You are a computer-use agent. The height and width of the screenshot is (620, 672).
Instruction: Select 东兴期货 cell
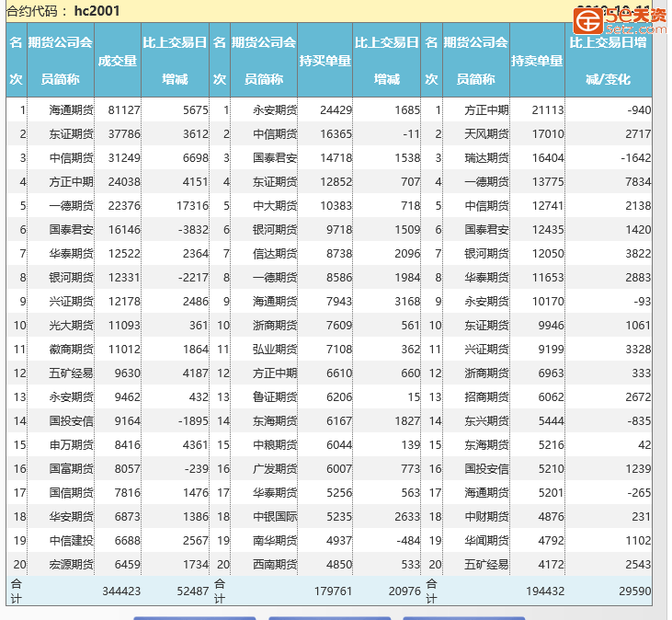click(x=486, y=421)
